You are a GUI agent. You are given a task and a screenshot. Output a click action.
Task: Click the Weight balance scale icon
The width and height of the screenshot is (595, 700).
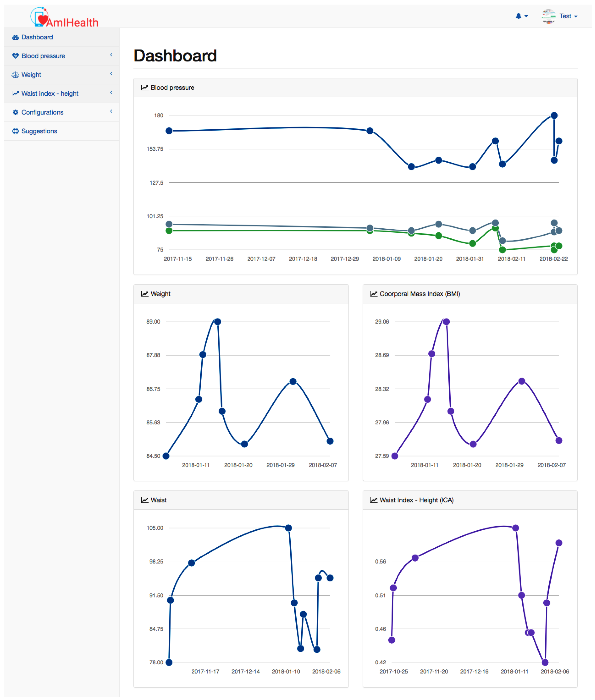[x=16, y=75]
